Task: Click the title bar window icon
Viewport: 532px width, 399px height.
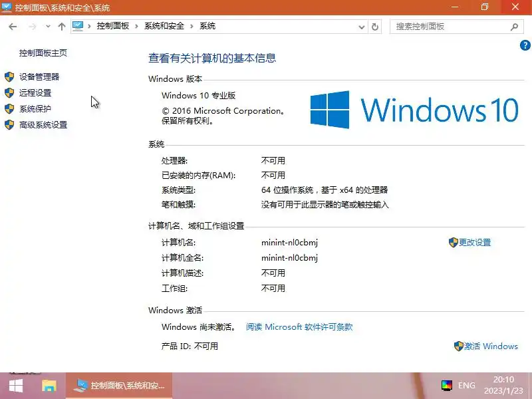Action: pos(7,7)
